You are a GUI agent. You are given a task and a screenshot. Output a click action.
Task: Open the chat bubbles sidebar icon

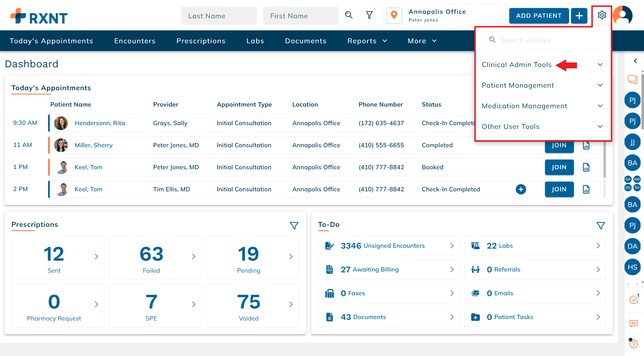pos(633,79)
